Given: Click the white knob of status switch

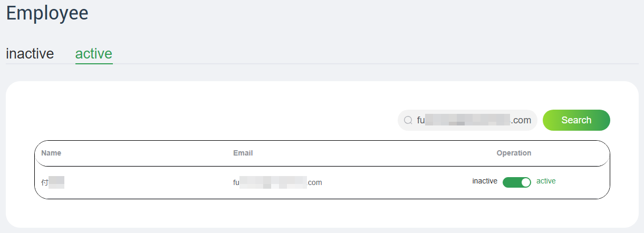Looking at the screenshot, I should point(525,182).
